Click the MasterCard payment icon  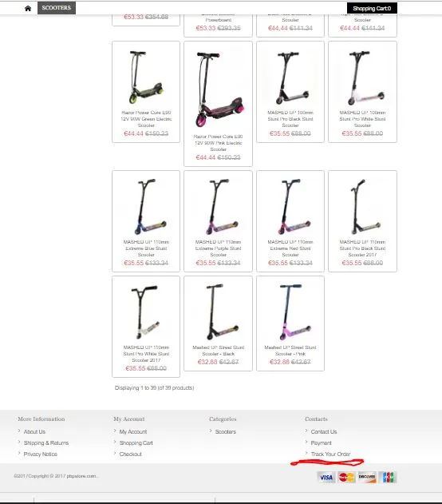click(x=347, y=478)
